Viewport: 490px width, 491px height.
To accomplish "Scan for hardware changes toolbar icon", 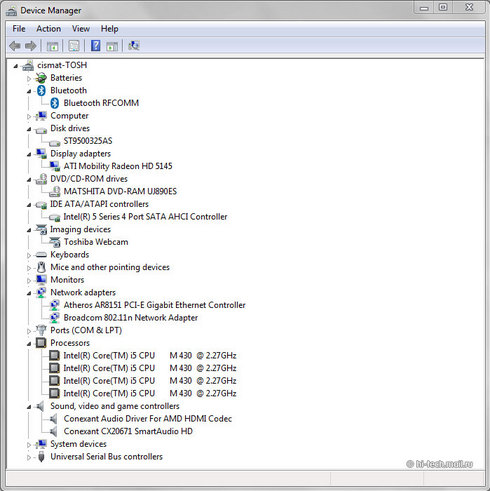I will (134, 46).
